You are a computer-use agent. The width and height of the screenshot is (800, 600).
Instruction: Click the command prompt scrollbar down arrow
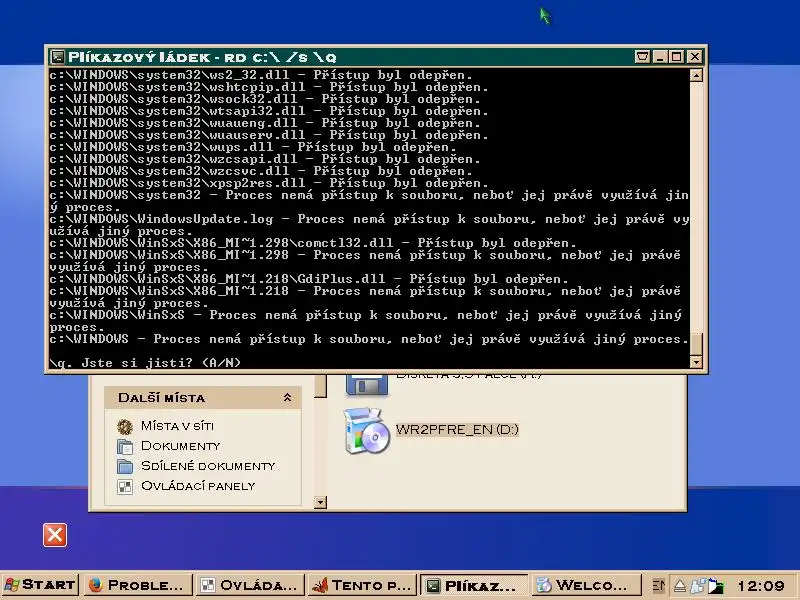[x=696, y=362]
